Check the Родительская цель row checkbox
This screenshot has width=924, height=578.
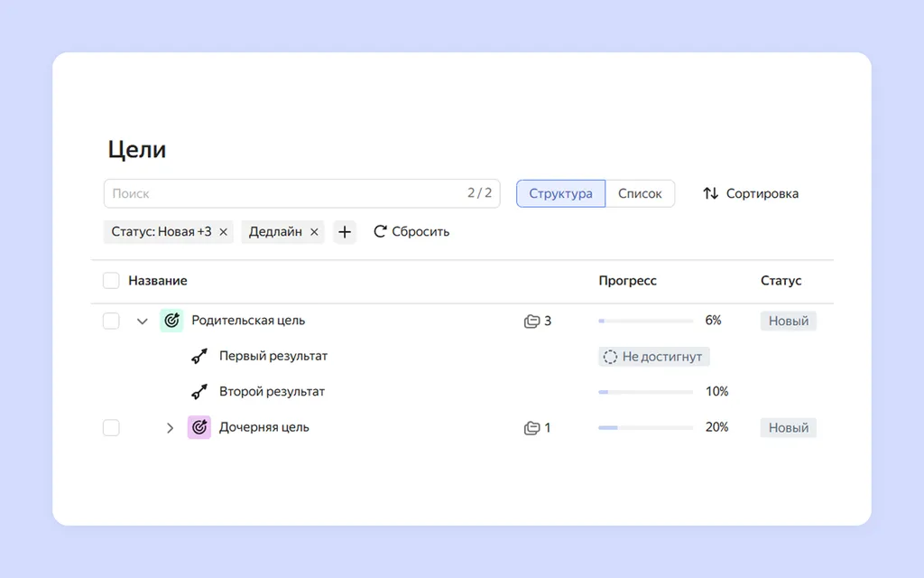(x=111, y=321)
